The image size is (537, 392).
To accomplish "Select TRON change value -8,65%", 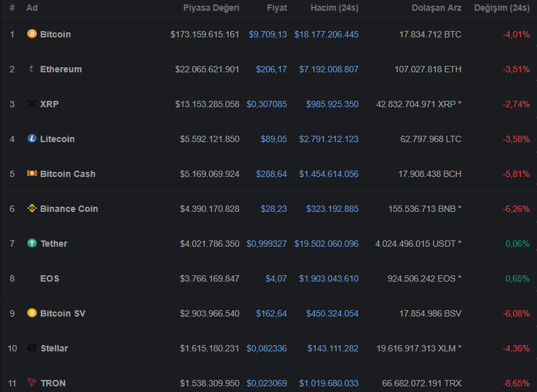I will pos(516,383).
